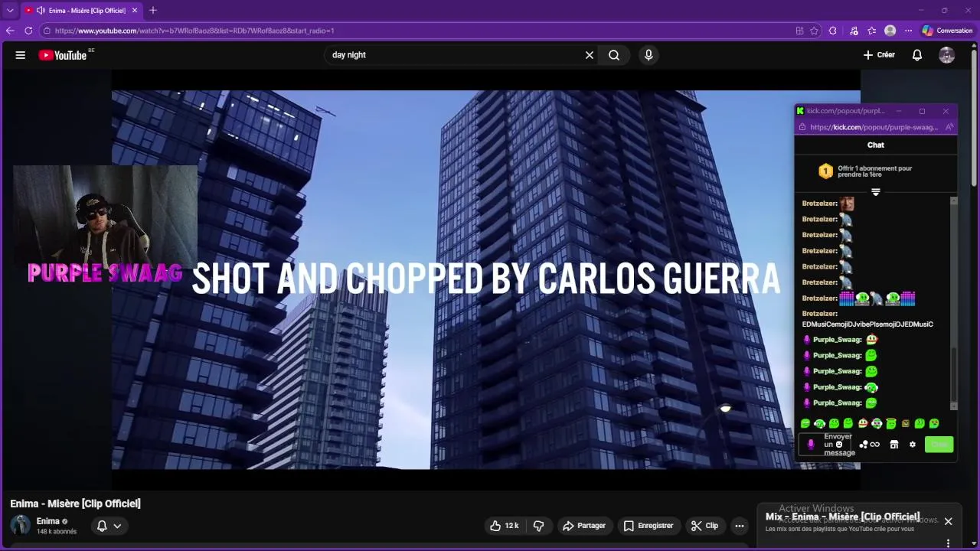This screenshot has width=980, height=551.
Task: Add this page to favorites with the star
Action: (815, 31)
